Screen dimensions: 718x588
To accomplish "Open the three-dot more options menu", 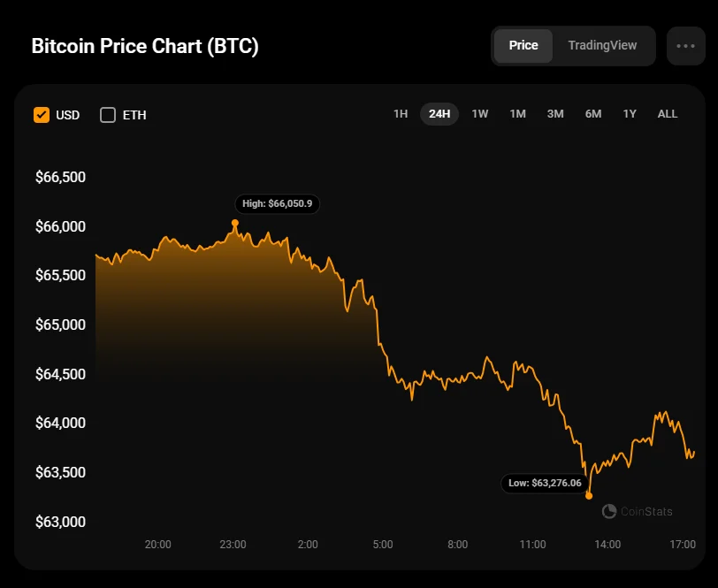I will click(x=685, y=46).
